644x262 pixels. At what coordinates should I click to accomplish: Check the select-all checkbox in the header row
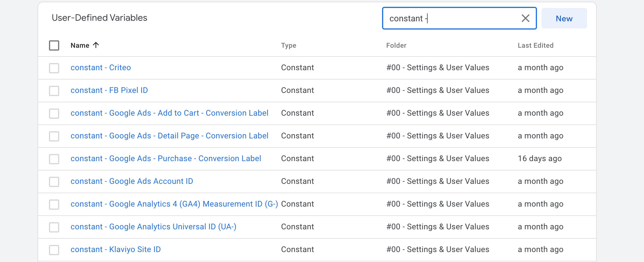pyautogui.click(x=54, y=45)
